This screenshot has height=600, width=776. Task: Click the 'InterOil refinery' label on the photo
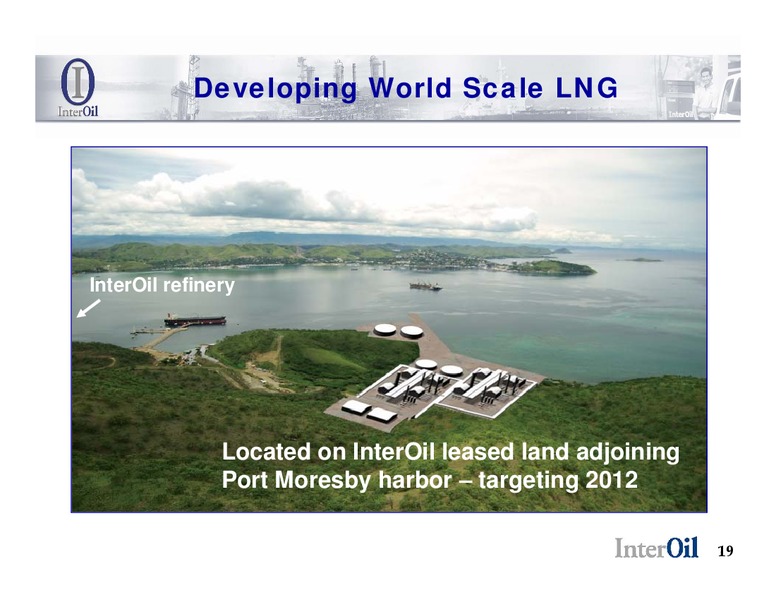162,286
